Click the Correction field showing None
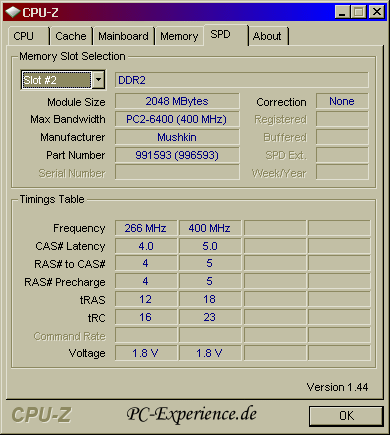Viewport: 390px width, 435px height. coord(342,101)
